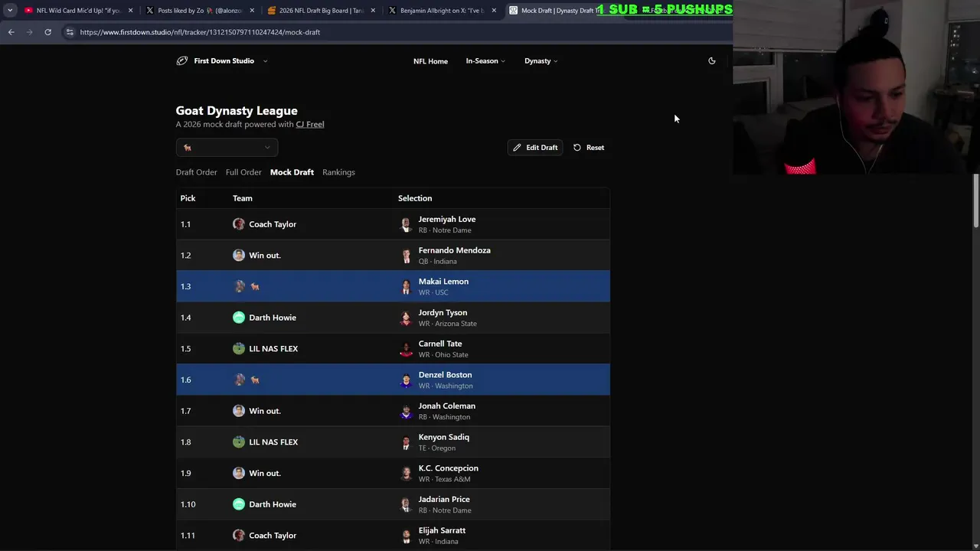
Task: Click Makai Lemon player headshot
Action: [406, 286]
